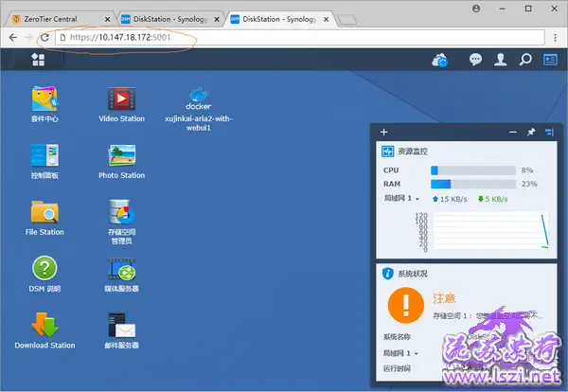
Task: Click the network traffic graph
Action: 491,231
